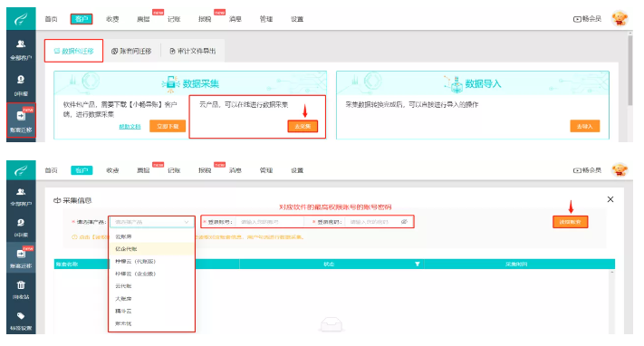Click the orange 立即下载 button
The image size is (644, 346).
pos(168,126)
